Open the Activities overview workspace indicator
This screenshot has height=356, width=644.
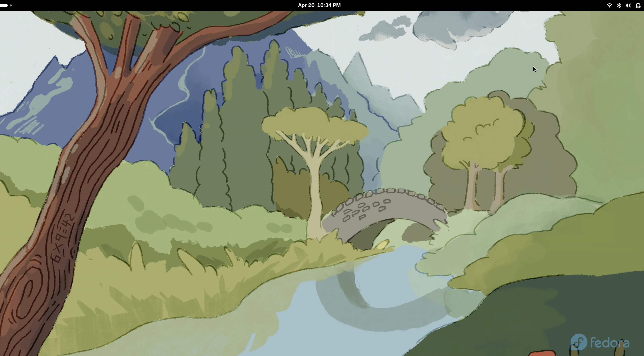click(x=6, y=5)
